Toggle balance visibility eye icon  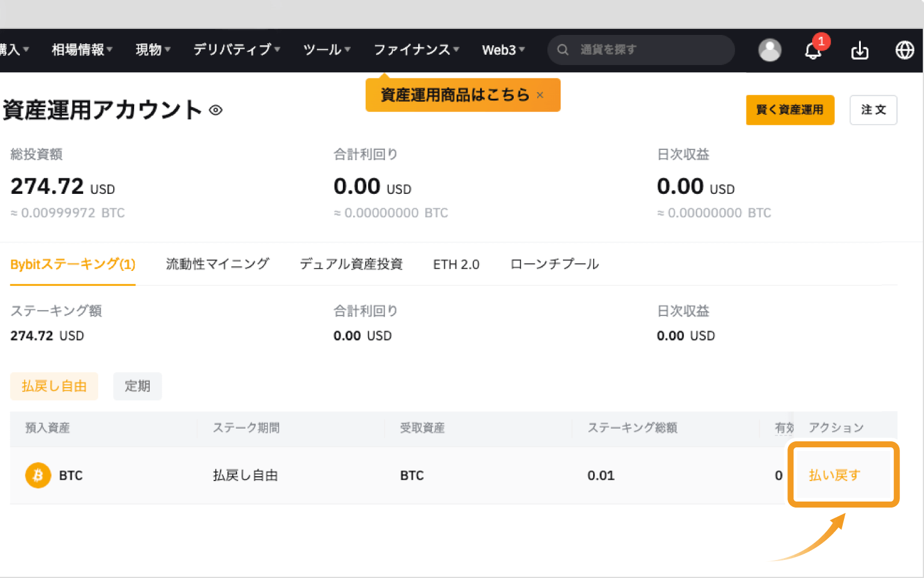tap(215, 110)
